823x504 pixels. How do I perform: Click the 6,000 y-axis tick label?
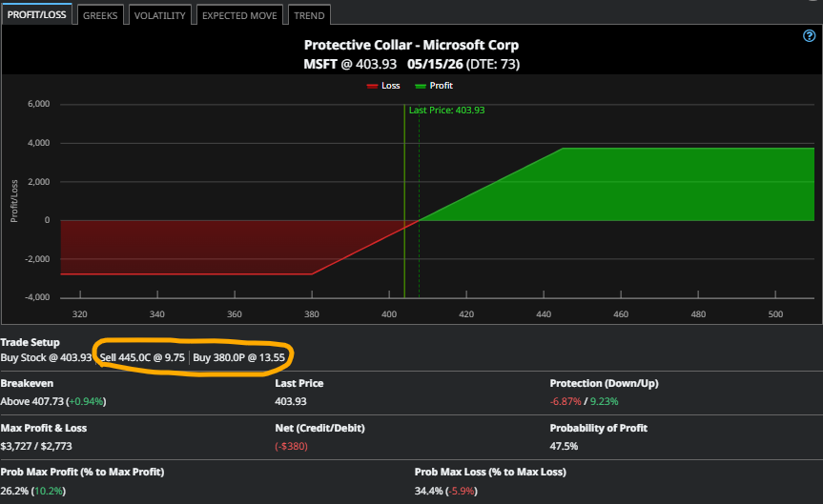[x=38, y=104]
